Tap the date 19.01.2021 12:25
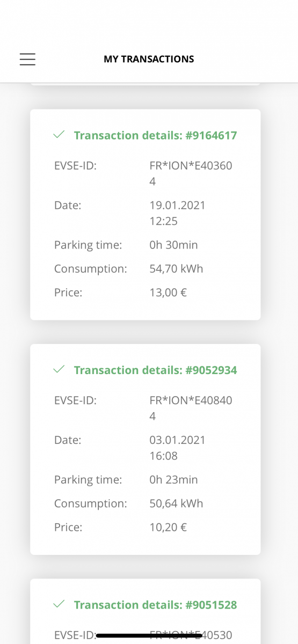 [177, 213]
